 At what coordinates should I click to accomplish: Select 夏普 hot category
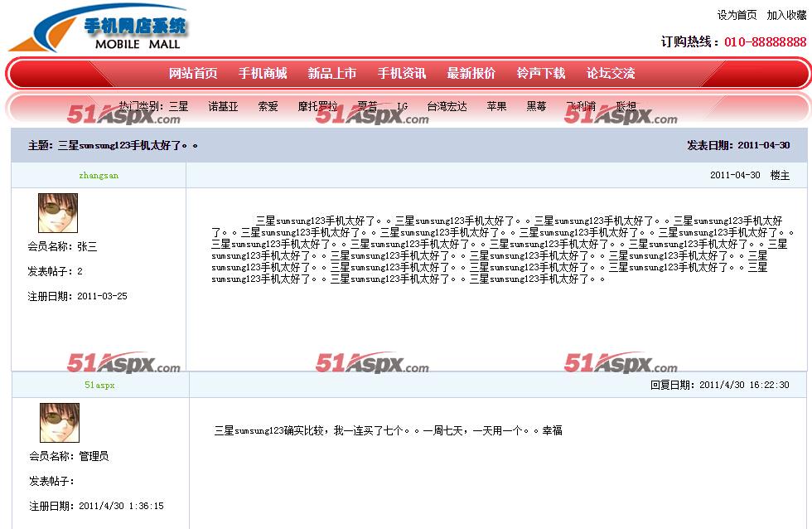click(x=367, y=106)
